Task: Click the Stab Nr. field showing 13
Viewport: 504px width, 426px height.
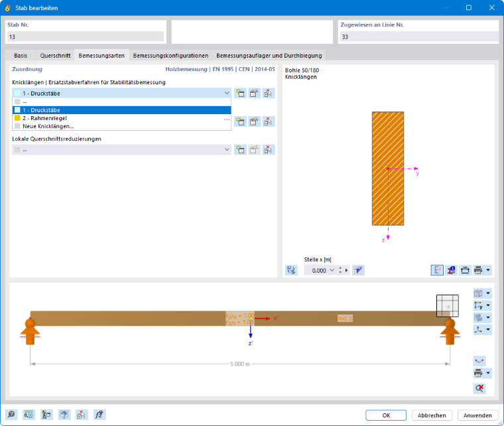Action: (x=86, y=36)
